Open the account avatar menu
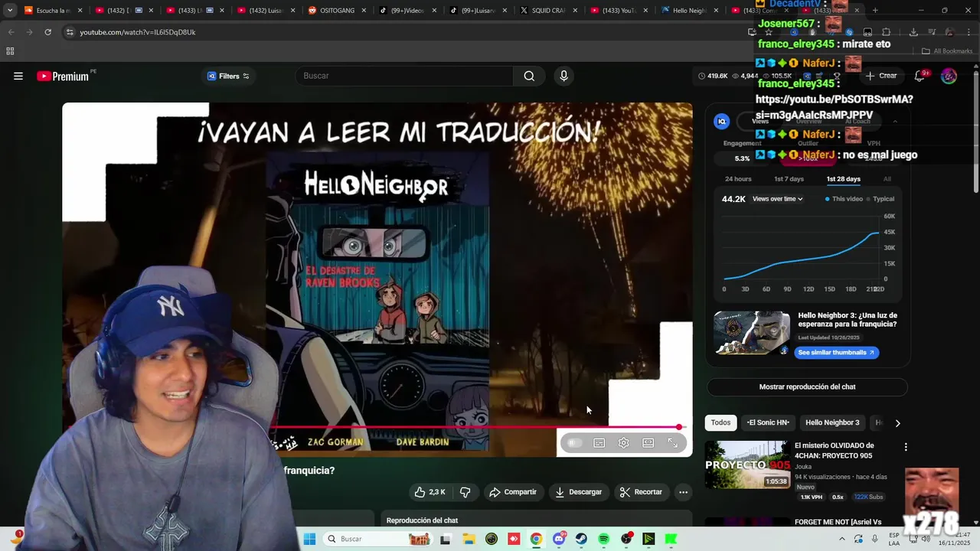The width and height of the screenshot is (980, 551). [949, 76]
